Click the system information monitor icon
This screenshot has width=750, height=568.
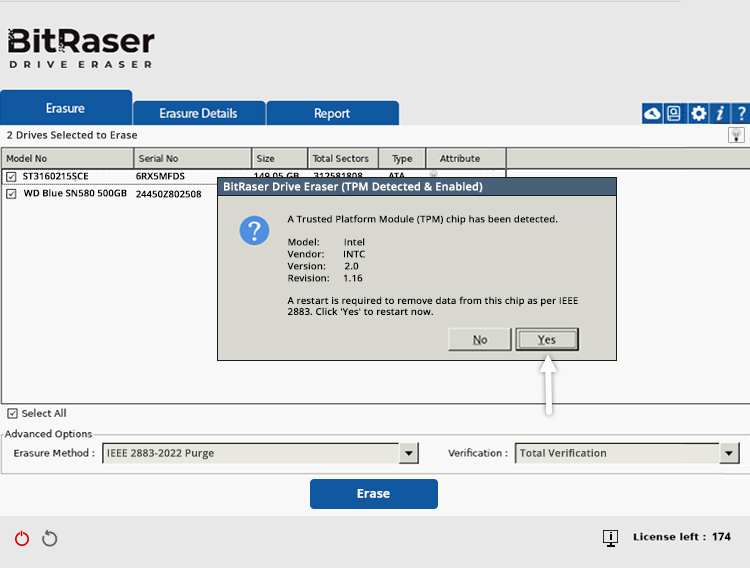(610, 538)
